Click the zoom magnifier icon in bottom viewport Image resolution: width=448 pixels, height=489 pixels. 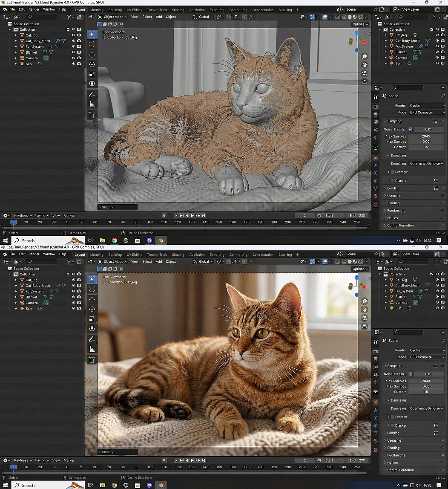pyautogui.click(x=365, y=301)
